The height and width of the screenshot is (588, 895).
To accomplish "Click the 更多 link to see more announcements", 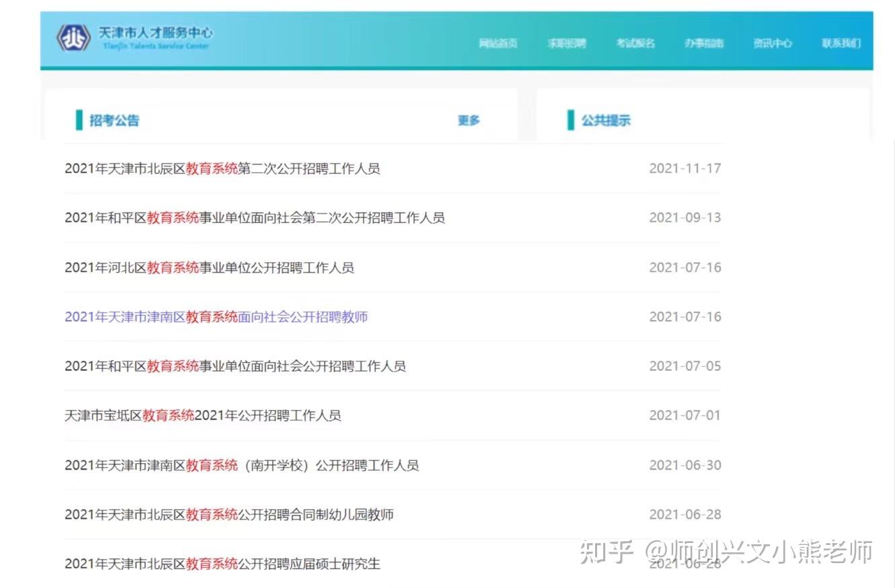I will click(468, 120).
